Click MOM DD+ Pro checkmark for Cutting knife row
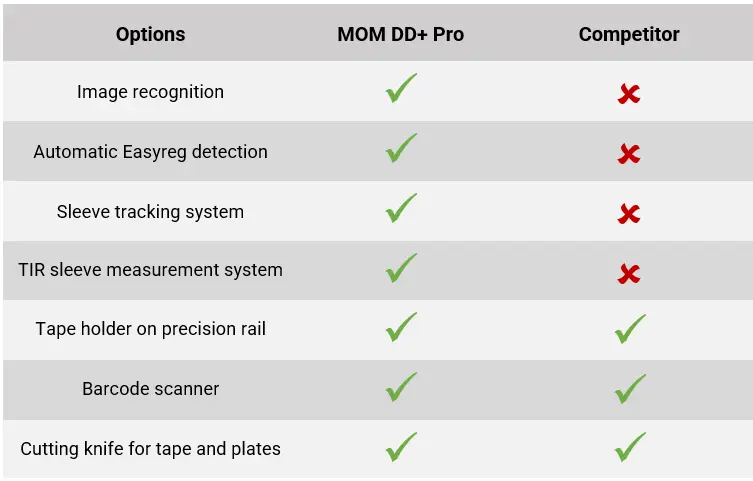The image size is (753, 481). tap(401, 447)
